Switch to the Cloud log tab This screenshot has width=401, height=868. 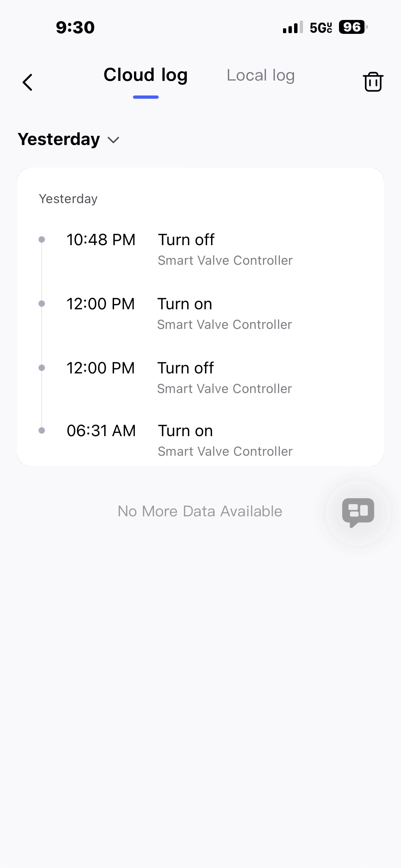click(x=145, y=76)
